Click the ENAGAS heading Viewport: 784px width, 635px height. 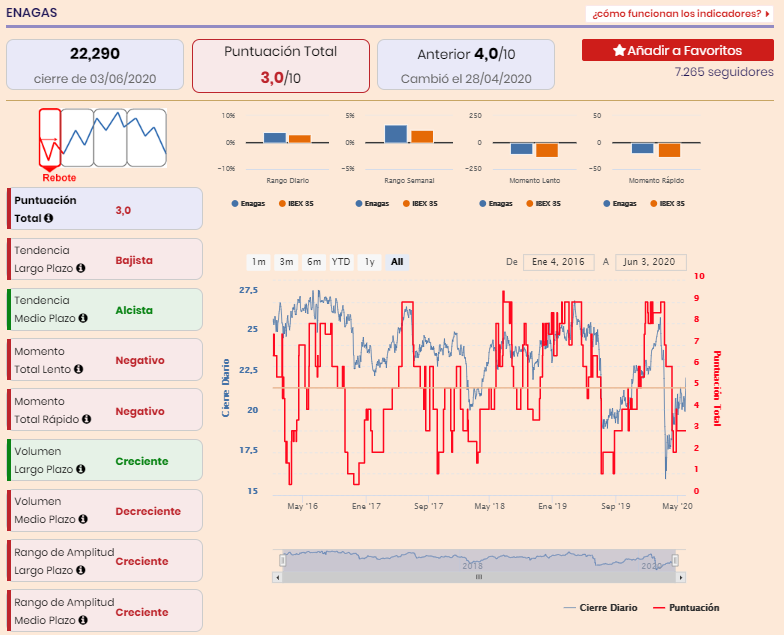[32, 12]
